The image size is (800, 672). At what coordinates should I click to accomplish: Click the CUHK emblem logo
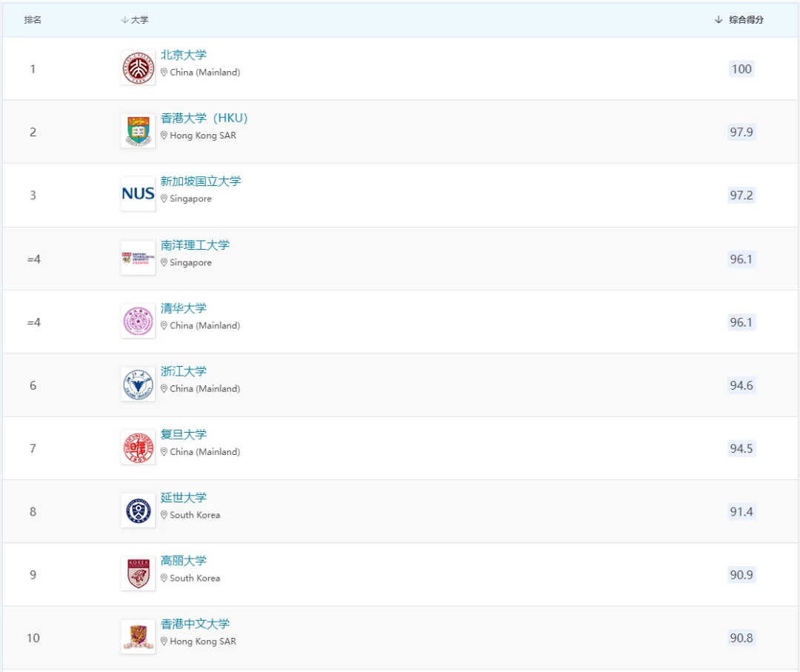(x=138, y=636)
